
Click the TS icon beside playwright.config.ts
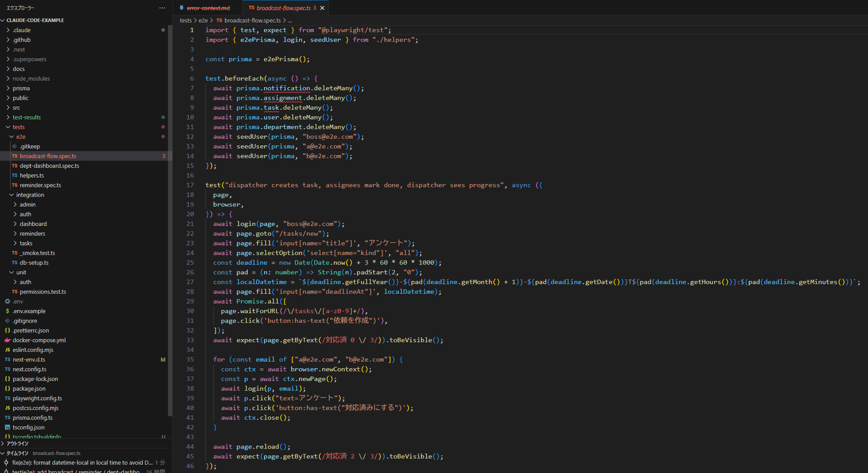(7, 398)
